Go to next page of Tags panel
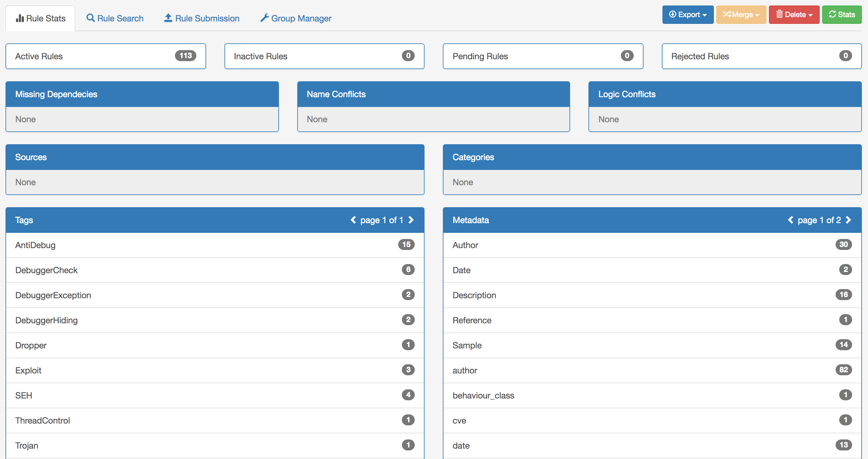This screenshot has width=868, height=459. (x=411, y=220)
